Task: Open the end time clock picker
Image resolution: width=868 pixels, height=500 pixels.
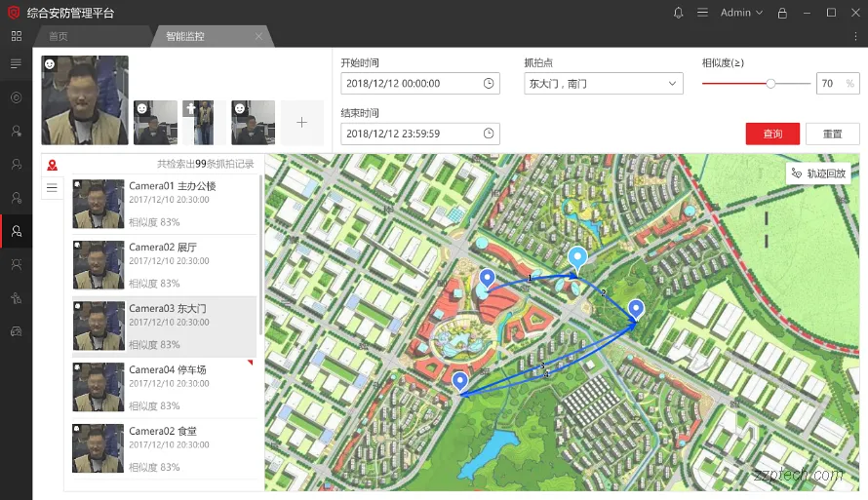Action: point(489,134)
